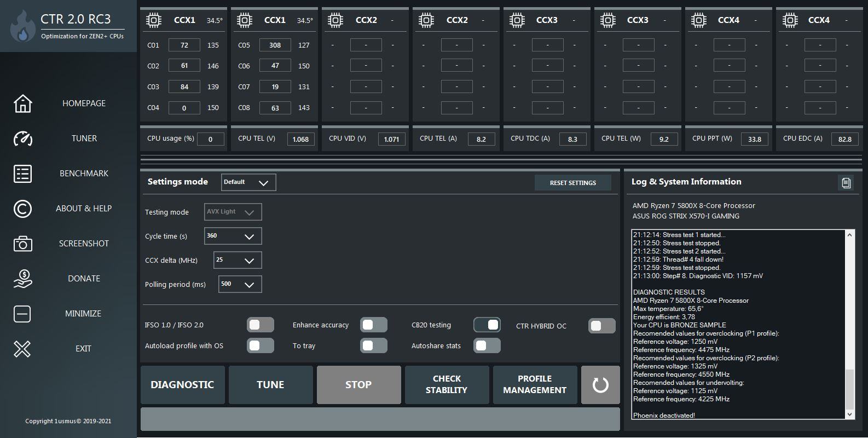868x438 pixels.
Task: Click the log scrollbar thumb
Action: [849, 389]
